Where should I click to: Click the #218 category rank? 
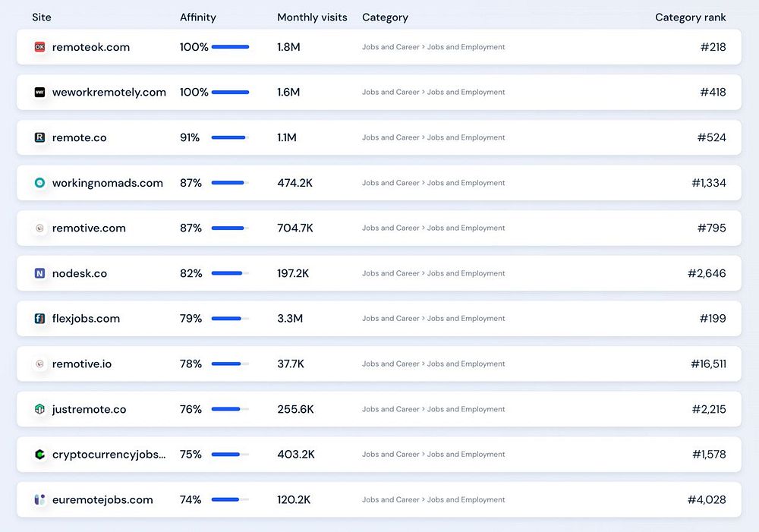point(713,47)
